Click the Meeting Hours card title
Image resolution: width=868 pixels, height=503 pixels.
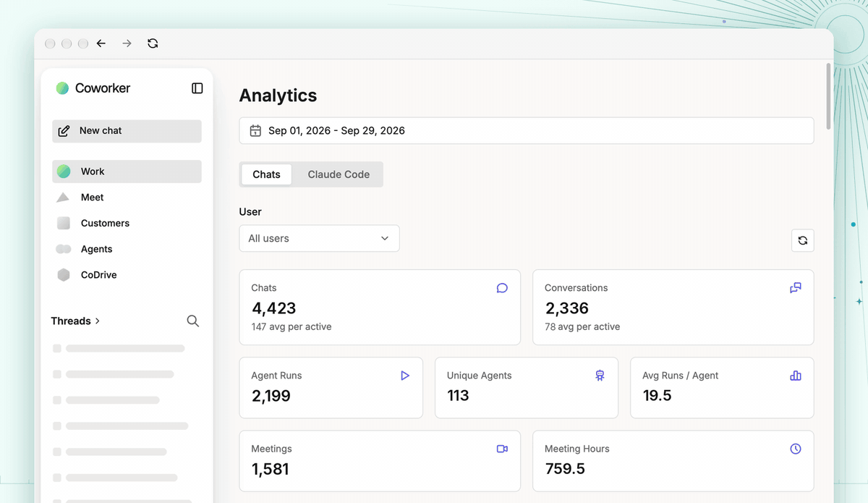tap(577, 449)
